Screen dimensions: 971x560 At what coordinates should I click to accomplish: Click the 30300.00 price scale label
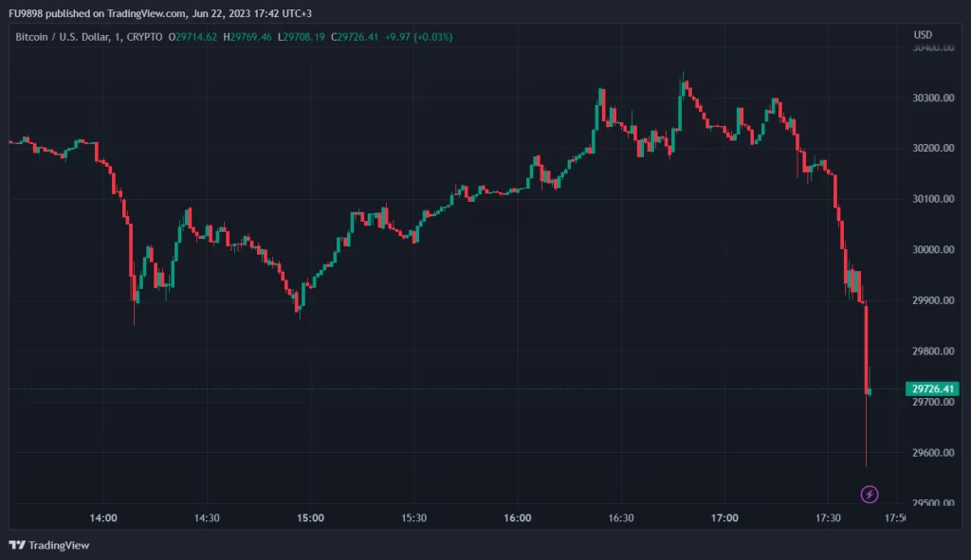pyautogui.click(x=932, y=99)
